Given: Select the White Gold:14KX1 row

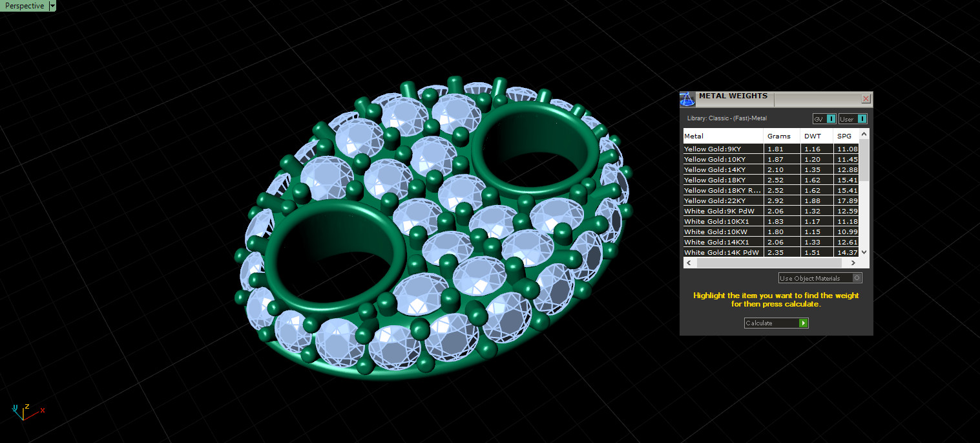Looking at the screenshot, I should point(772,242).
